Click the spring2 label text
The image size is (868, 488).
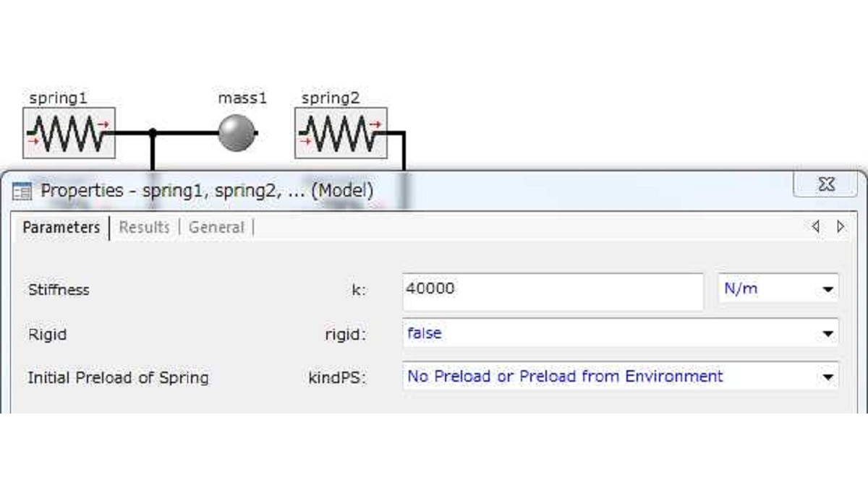tap(331, 98)
